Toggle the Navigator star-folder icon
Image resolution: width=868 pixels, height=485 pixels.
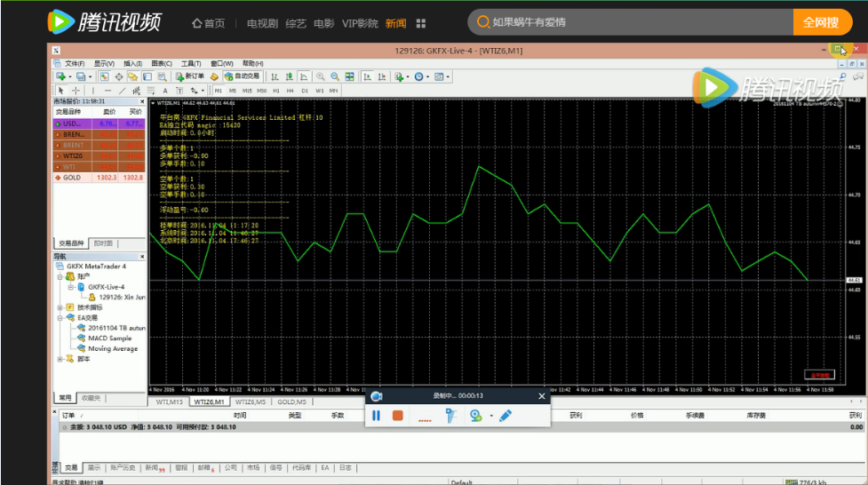pos(133,76)
